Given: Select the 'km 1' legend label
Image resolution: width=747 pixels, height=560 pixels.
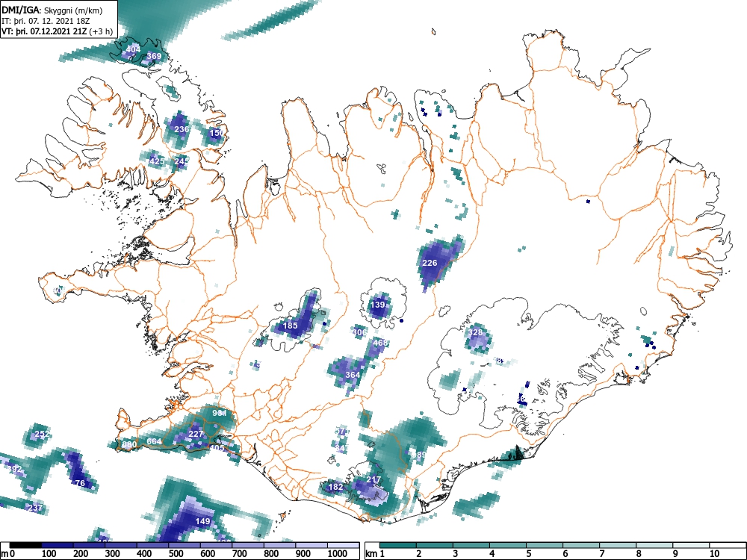Looking at the screenshot, I should click(376, 554).
